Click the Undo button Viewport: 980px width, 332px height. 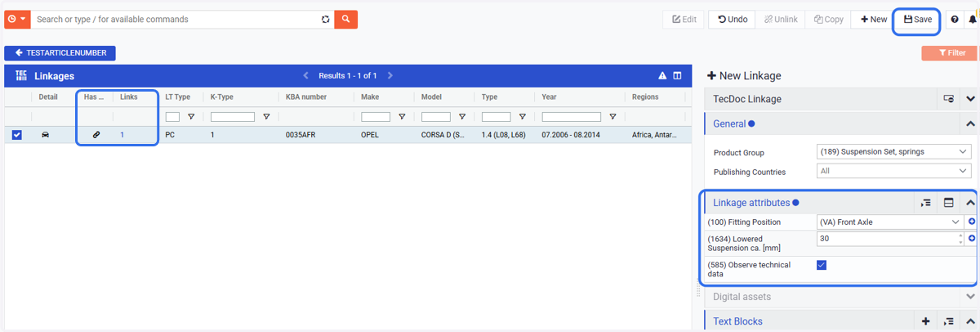click(733, 19)
